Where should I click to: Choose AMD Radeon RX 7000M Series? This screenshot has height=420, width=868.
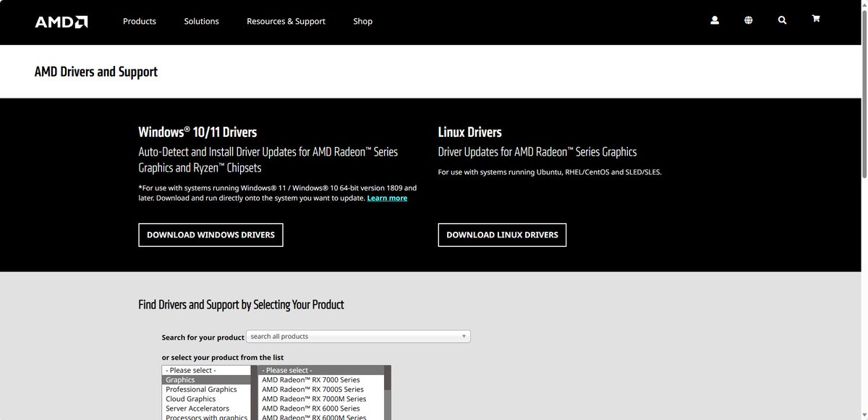(x=320, y=399)
